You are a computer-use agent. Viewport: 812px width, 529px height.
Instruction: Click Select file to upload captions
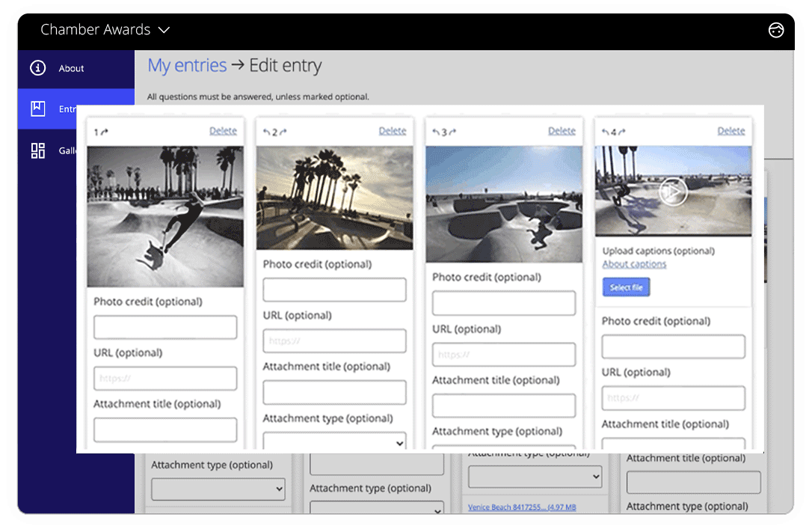[x=626, y=287]
